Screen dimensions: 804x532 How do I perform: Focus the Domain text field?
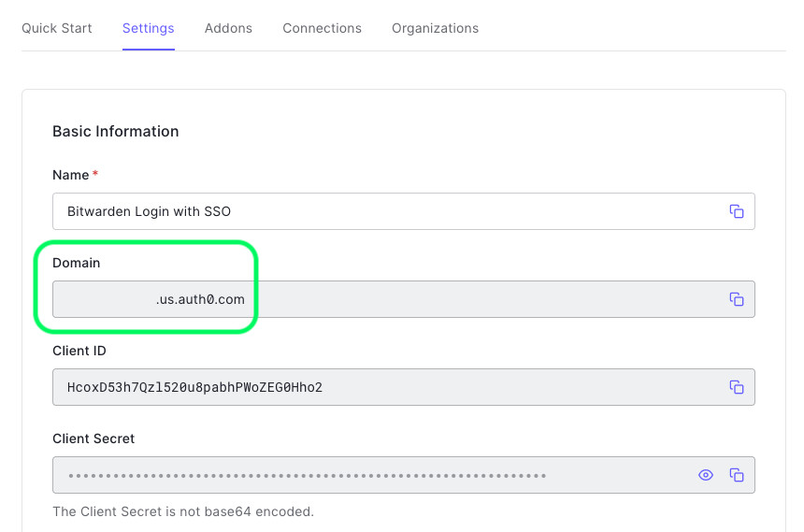[374, 299]
